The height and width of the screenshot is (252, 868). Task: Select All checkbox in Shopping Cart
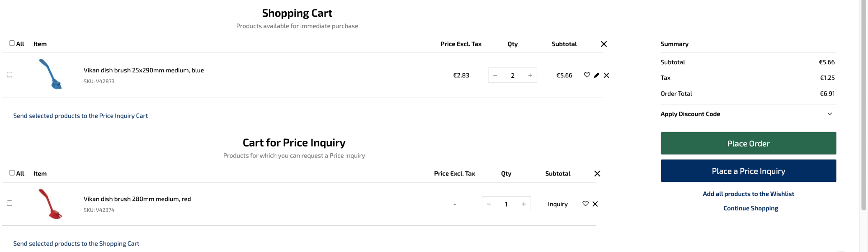[12, 43]
